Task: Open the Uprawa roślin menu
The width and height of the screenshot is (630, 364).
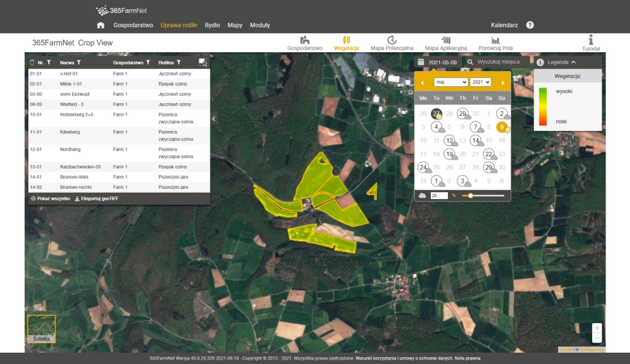Action: [179, 25]
